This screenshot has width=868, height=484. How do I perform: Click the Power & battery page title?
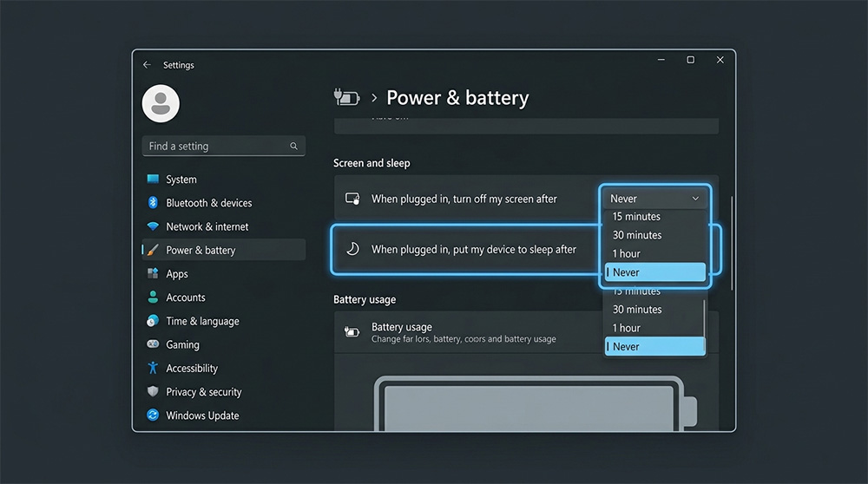pos(457,98)
